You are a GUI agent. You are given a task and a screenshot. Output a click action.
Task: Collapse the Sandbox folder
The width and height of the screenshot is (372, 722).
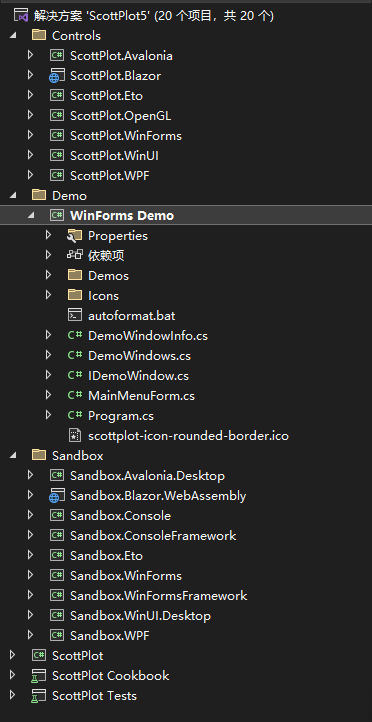tap(12, 455)
